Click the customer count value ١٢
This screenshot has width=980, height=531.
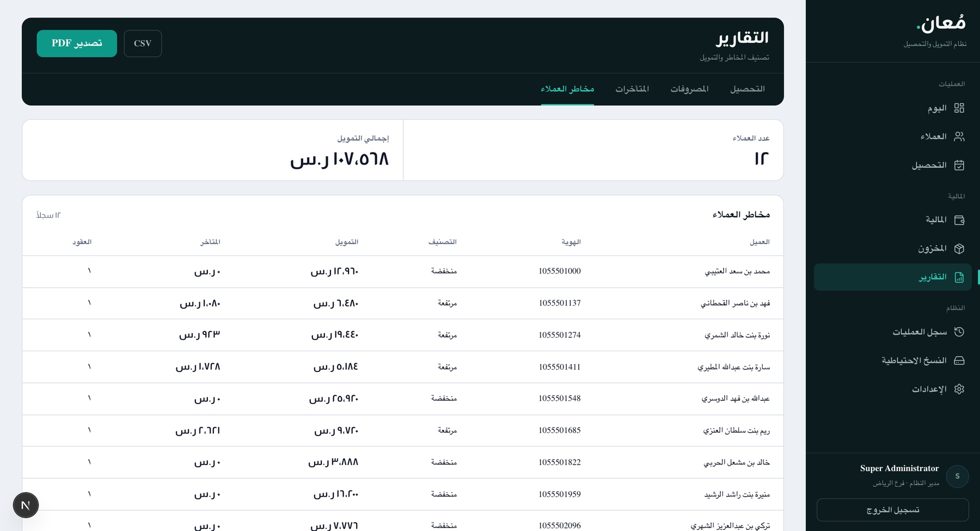[762, 158]
